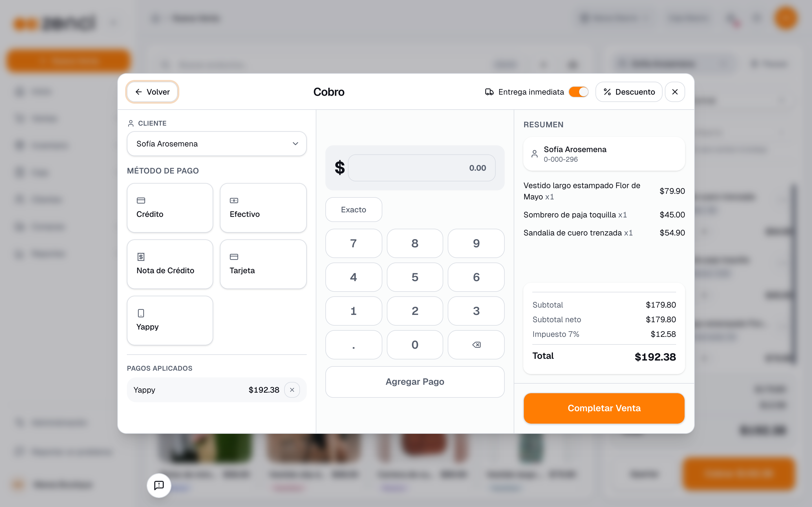Screen dimensions: 812x507
Task: Toggle Entrega inmediata switch off
Action: pos(579,92)
